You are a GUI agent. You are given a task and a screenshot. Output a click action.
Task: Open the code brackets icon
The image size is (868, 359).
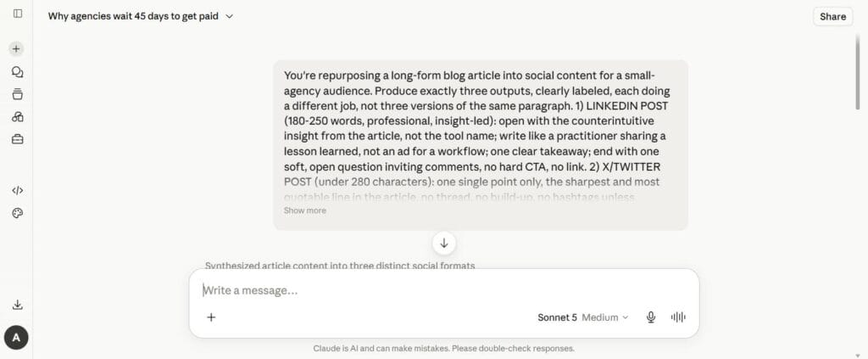coord(17,191)
